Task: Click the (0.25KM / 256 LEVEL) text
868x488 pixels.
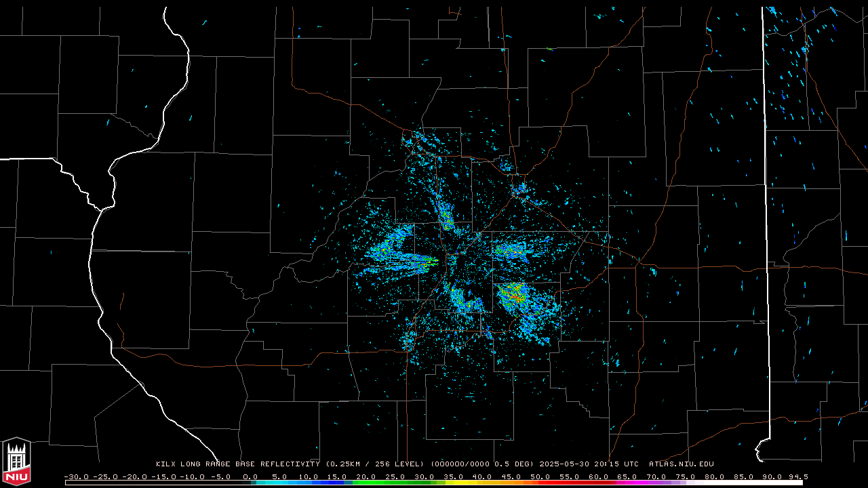Action: coord(375,464)
